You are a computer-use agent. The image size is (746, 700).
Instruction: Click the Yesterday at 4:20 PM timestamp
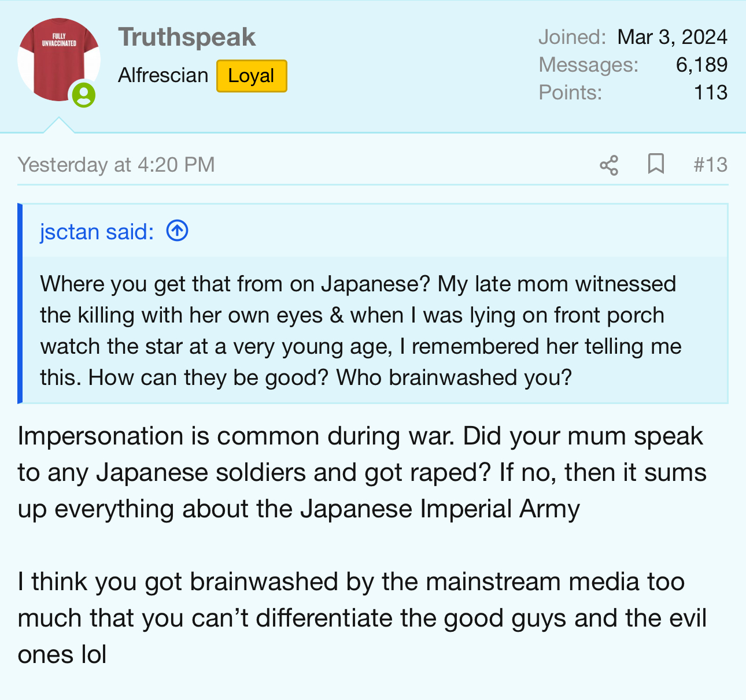pos(116,165)
